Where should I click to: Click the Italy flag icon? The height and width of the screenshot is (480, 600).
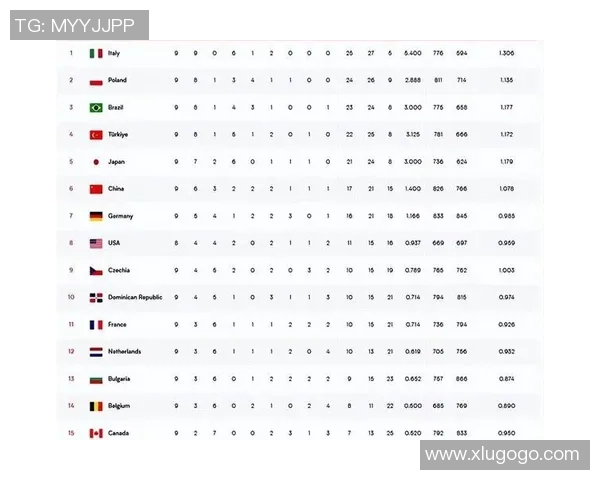96,53
